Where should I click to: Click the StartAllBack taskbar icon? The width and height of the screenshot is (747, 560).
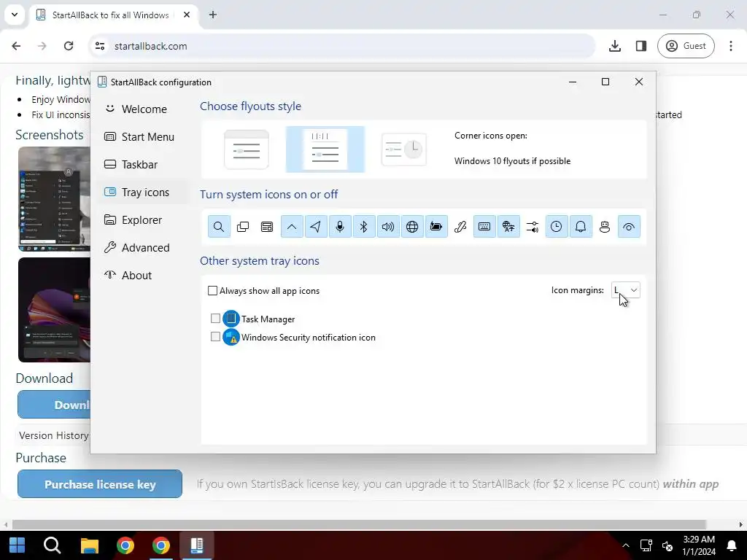point(197,545)
